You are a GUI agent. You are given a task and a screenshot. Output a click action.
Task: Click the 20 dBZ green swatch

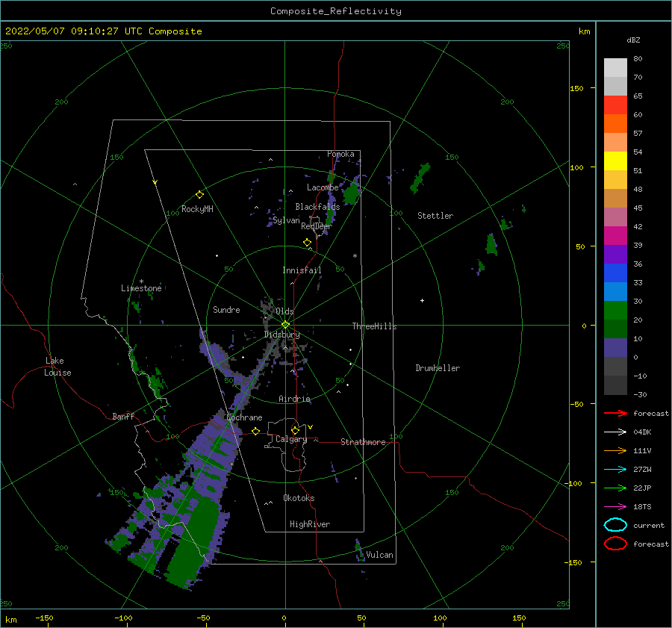(615, 329)
